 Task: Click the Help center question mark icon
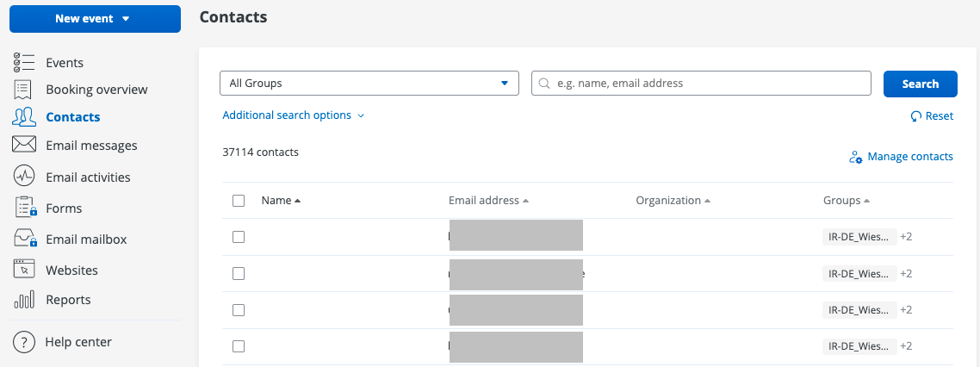coord(24,342)
